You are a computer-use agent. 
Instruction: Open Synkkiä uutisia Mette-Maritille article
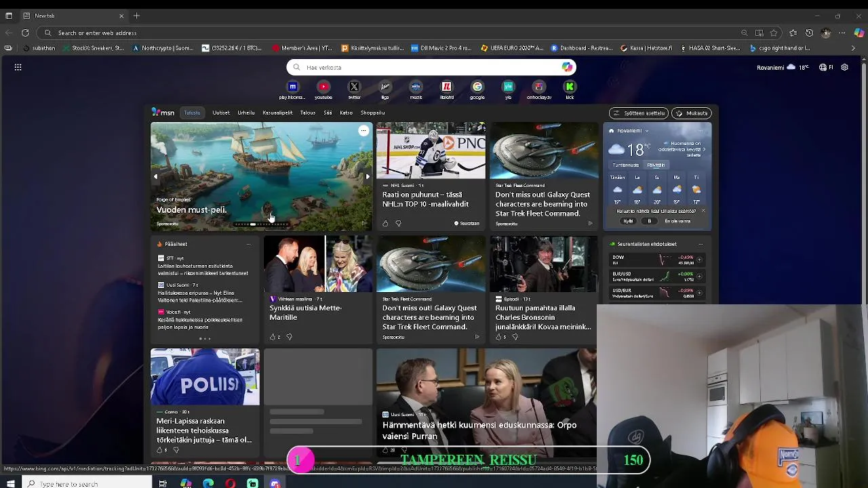point(305,312)
